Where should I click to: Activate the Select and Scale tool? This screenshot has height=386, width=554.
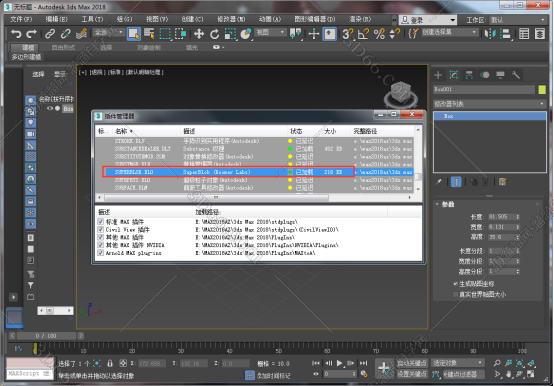(230, 34)
